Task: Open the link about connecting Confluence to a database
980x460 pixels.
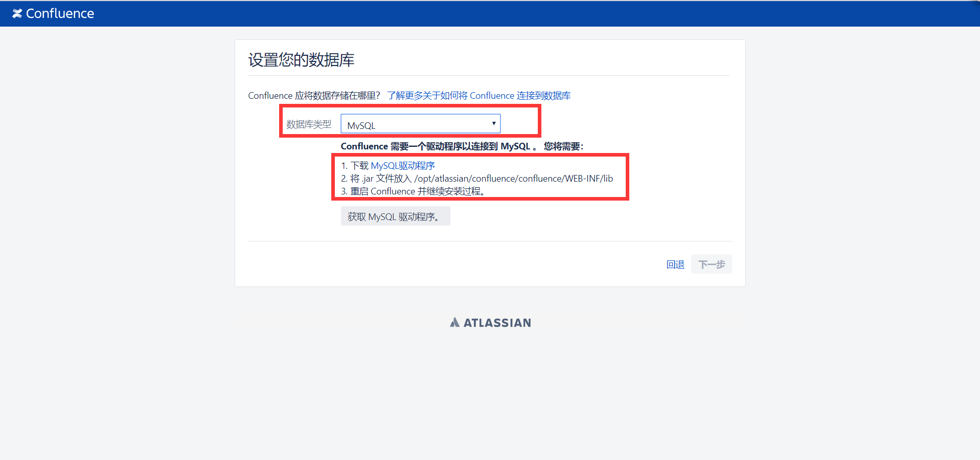Action: pyautogui.click(x=478, y=96)
